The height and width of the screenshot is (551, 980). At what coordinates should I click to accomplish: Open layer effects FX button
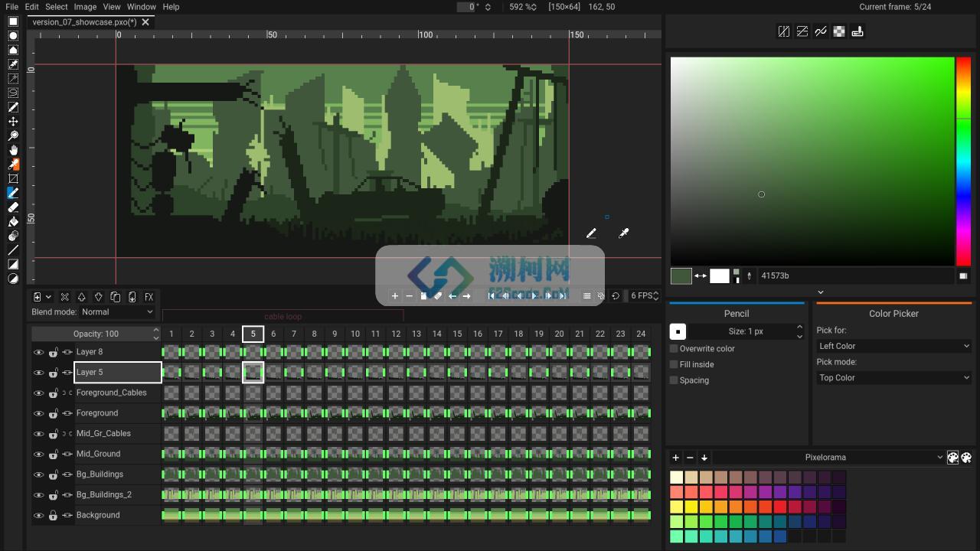[149, 297]
